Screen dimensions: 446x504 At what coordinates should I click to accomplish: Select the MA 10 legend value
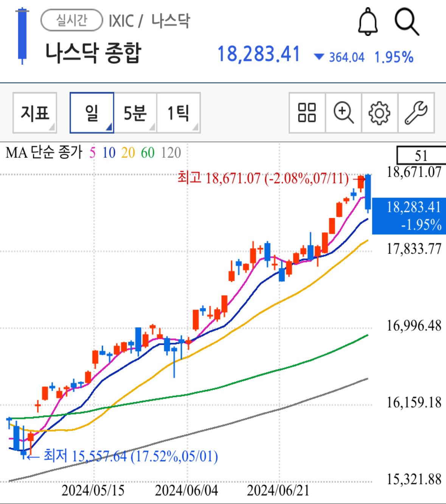[109, 153]
